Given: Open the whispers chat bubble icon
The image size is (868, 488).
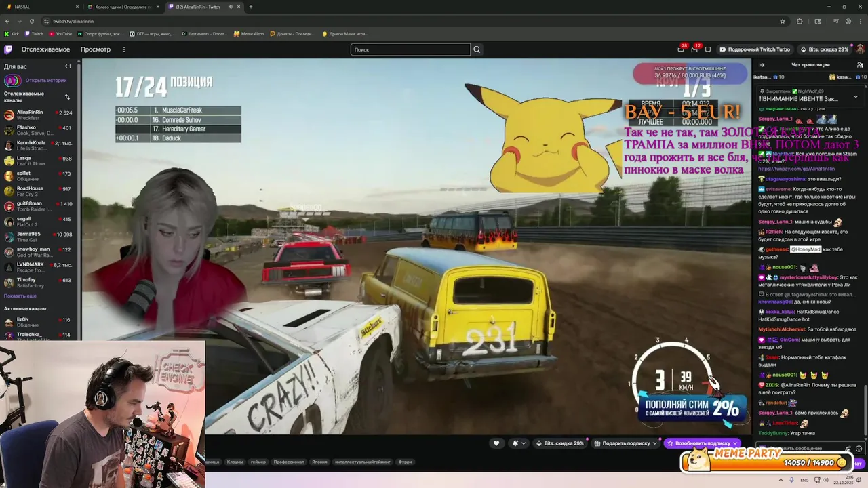Looking at the screenshot, I should tap(708, 49).
